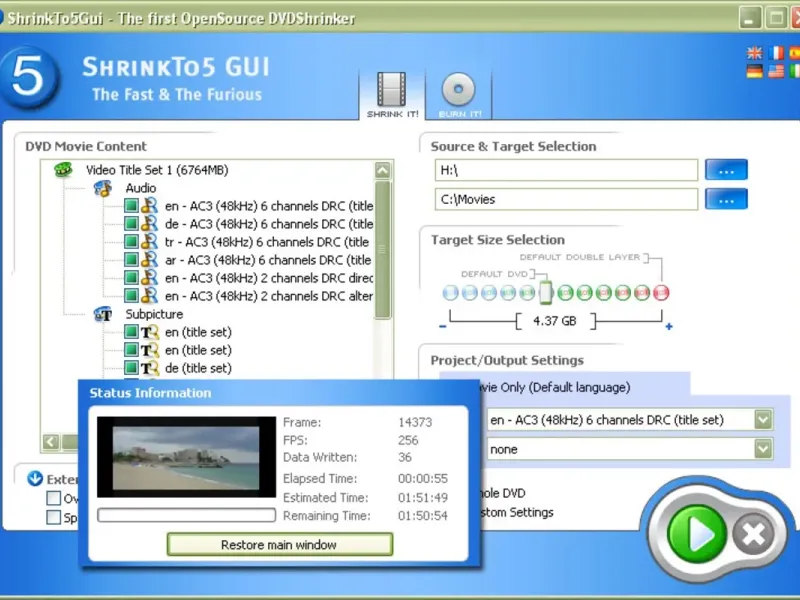Decrease target size with minus sign
This screenshot has width=800, height=600.
coord(442,327)
